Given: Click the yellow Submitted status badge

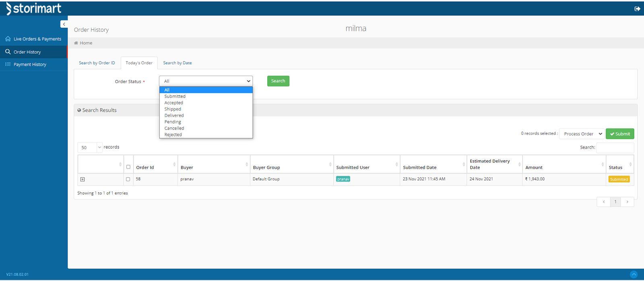Looking at the screenshot, I should tap(619, 180).
